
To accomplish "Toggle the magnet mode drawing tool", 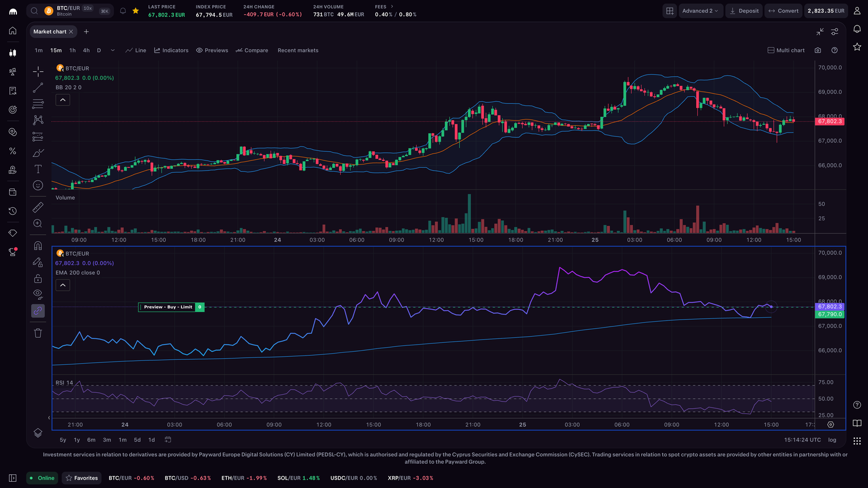I will 38,246.
